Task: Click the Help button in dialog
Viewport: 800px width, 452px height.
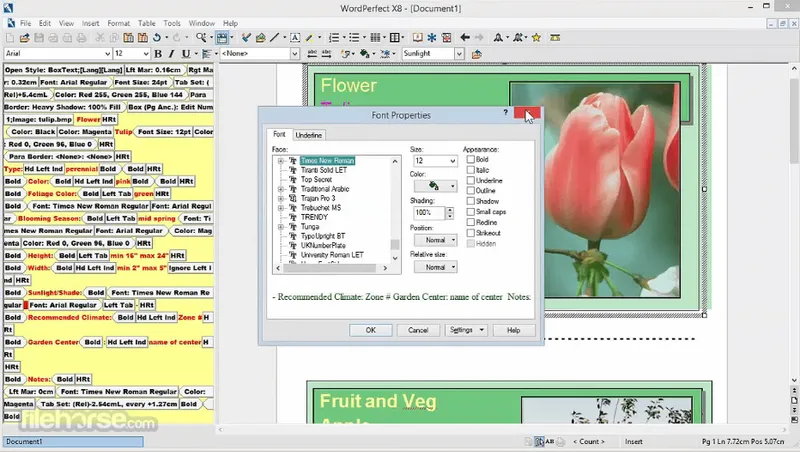Action: 514,330
